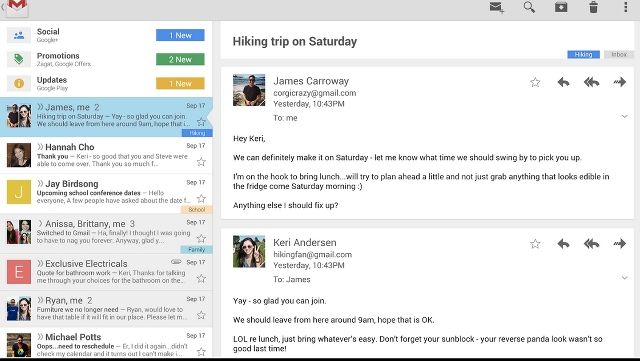Archive the conversation with the toolbar icon

pos(561,7)
